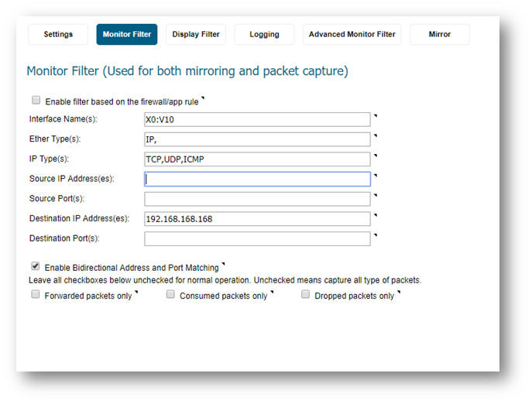
Task: Click the 'Destination Port(s):' label
Action: pyautogui.click(x=64, y=238)
